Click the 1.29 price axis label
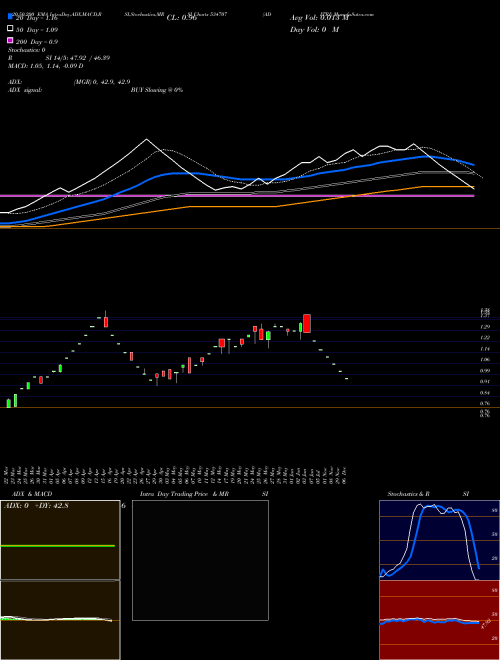Screen dimensions: 500x660 click(x=484, y=327)
